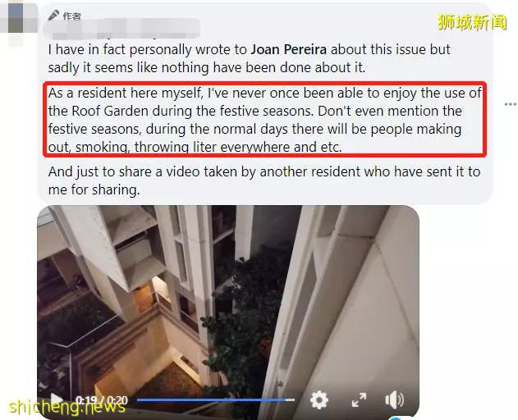Click the author pen badge icon
The image size is (518, 420).
[x=53, y=16]
